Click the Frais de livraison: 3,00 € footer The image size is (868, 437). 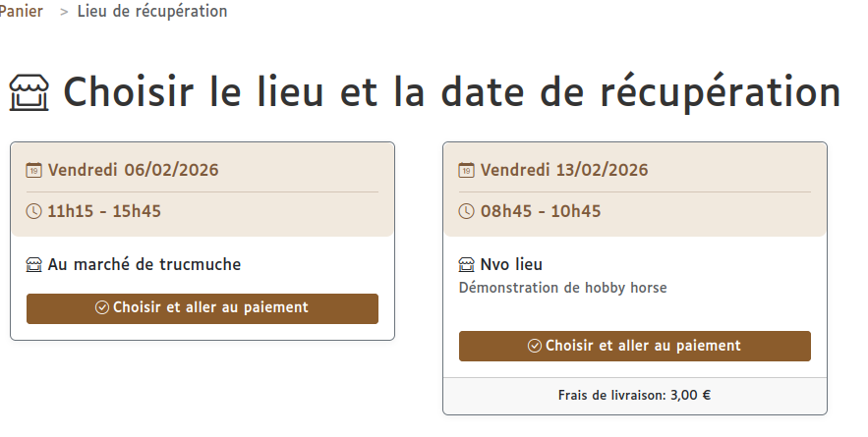coord(635,397)
